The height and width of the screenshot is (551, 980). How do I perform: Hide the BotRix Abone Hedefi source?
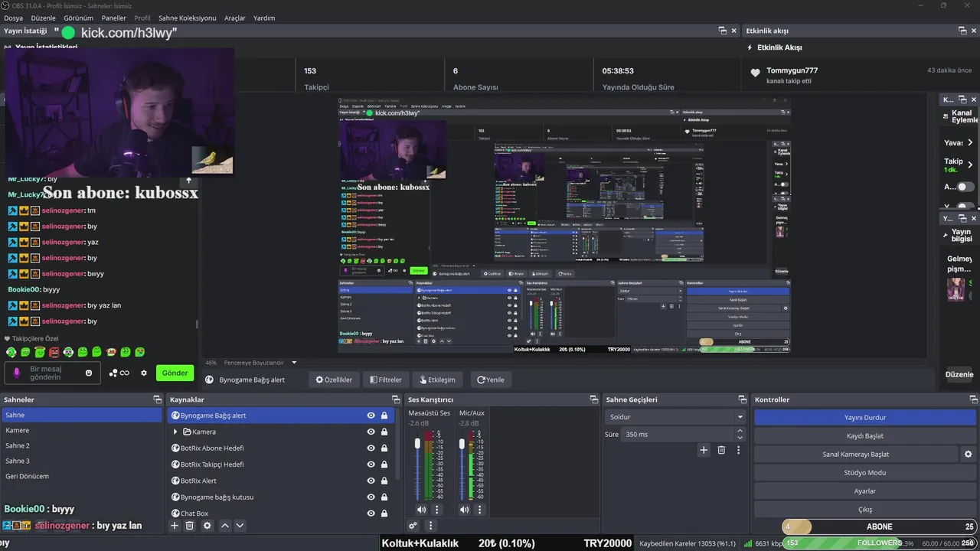pyautogui.click(x=371, y=448)
